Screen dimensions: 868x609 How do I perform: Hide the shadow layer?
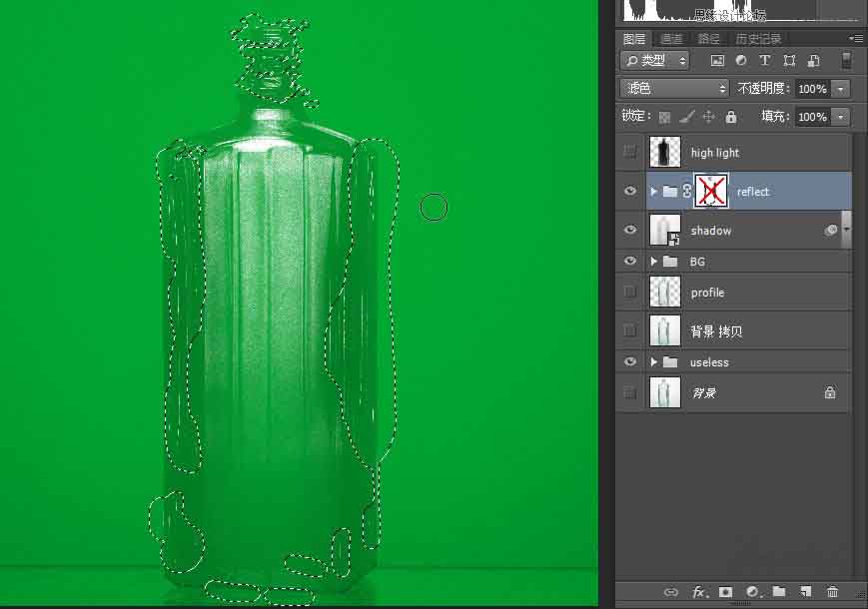click(x=630, y=230)
